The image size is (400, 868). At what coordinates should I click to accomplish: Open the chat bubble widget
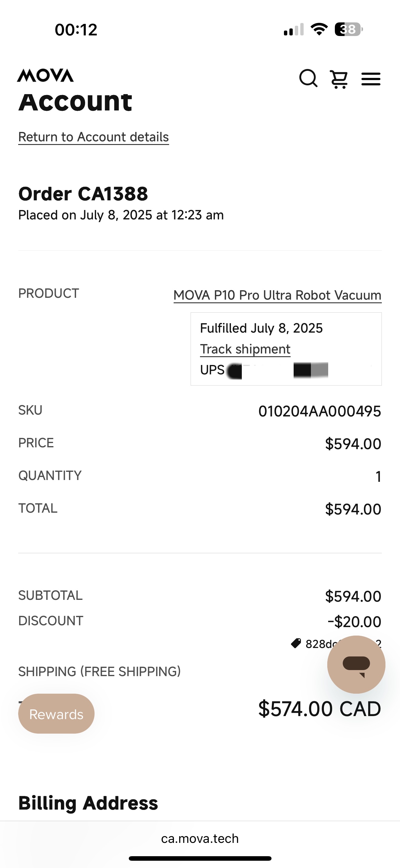[x=356, y=665]
